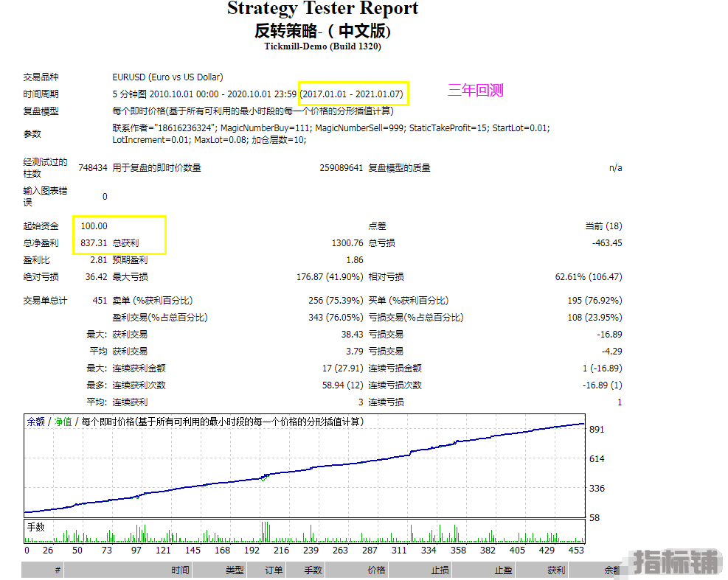Select the highlighted date range 2017.01.01 - 2021.01.07
Image resolution: width=728 pixels, height=580 pixels.
[353, 94]
